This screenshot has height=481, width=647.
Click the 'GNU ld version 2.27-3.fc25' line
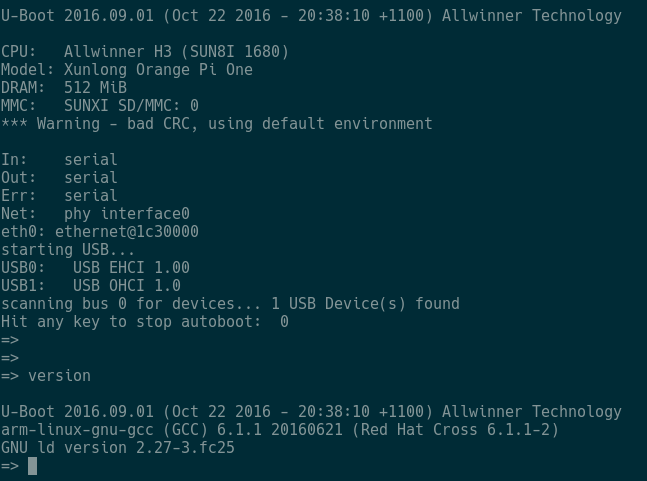point(118,448)
